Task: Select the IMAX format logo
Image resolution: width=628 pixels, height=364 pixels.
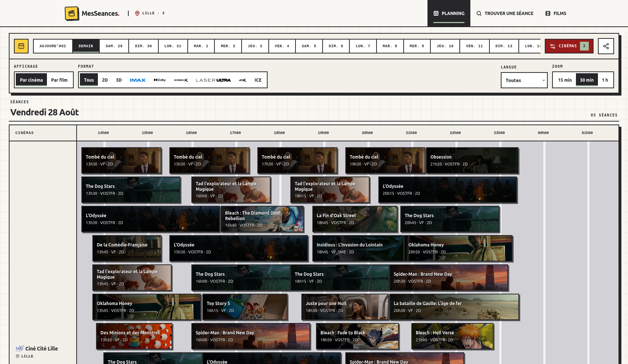Action: click(x=138, y=80)
